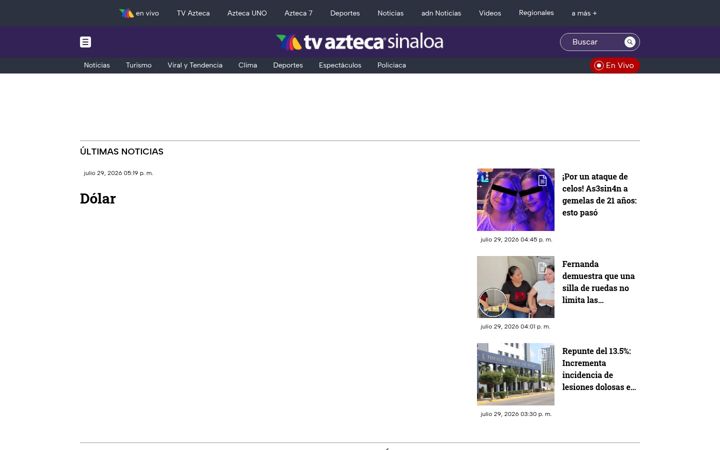The width and height of the screenshot is (720, 450).
Task: Open the twins photo thumbnail
Action: [516, 199]
